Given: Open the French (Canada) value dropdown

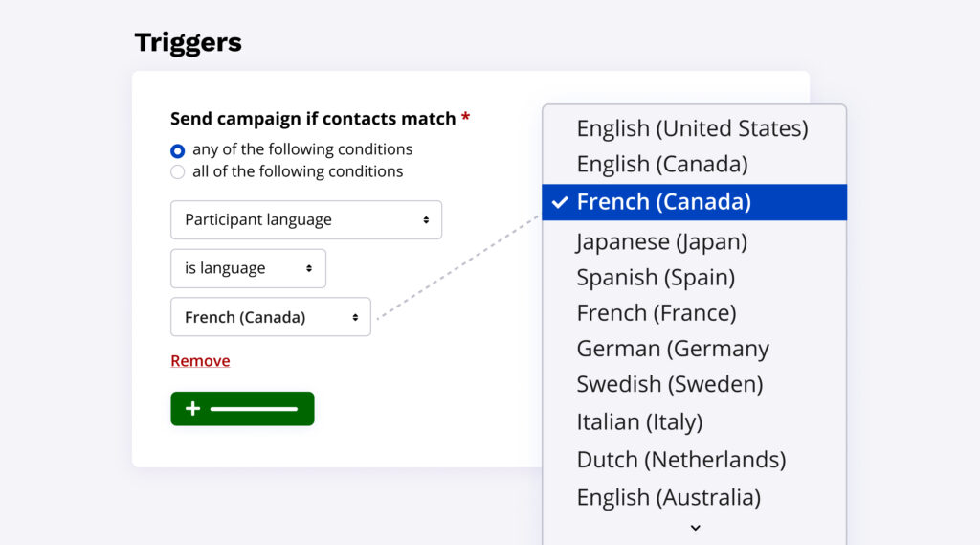Looking at the screenshot, I should (270, 317).
